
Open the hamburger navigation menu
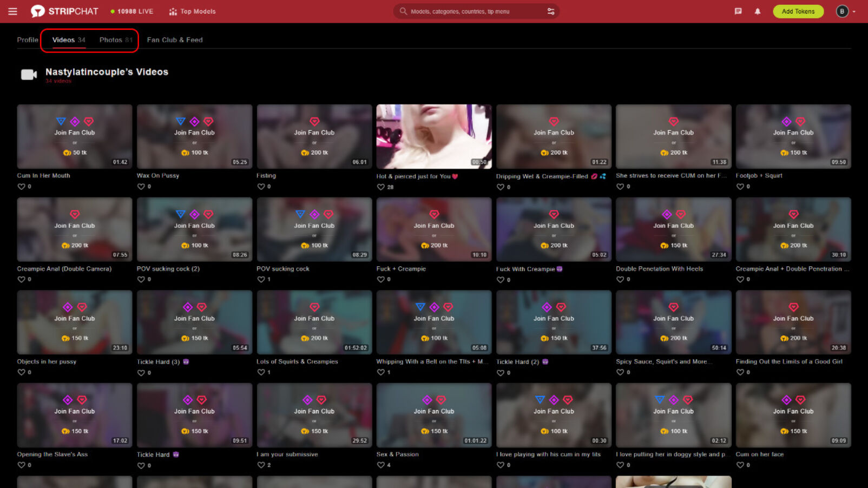(12, 11)
